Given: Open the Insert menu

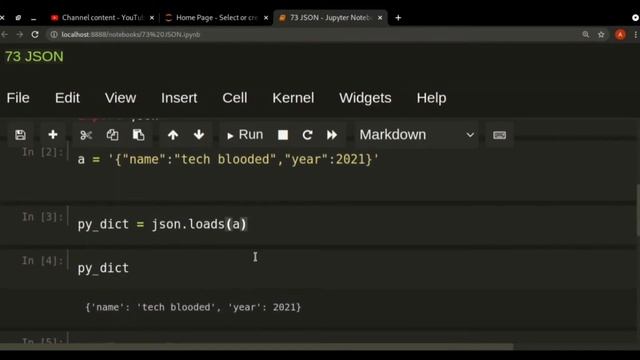Looking at the screenshot, I should click(x=179, y=98).
